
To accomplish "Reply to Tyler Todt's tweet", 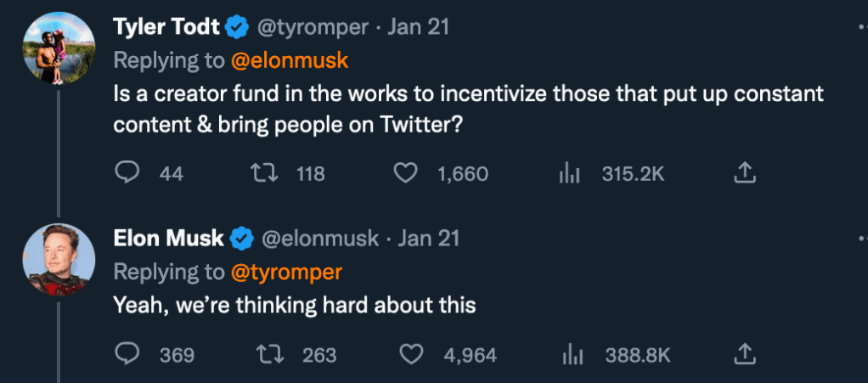I will tap(127, 173).
